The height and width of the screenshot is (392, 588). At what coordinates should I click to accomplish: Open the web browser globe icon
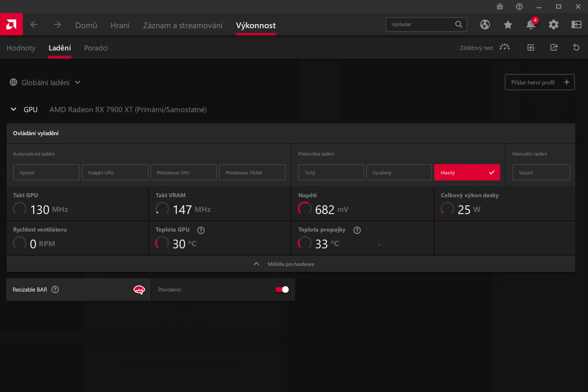[485, 24]
